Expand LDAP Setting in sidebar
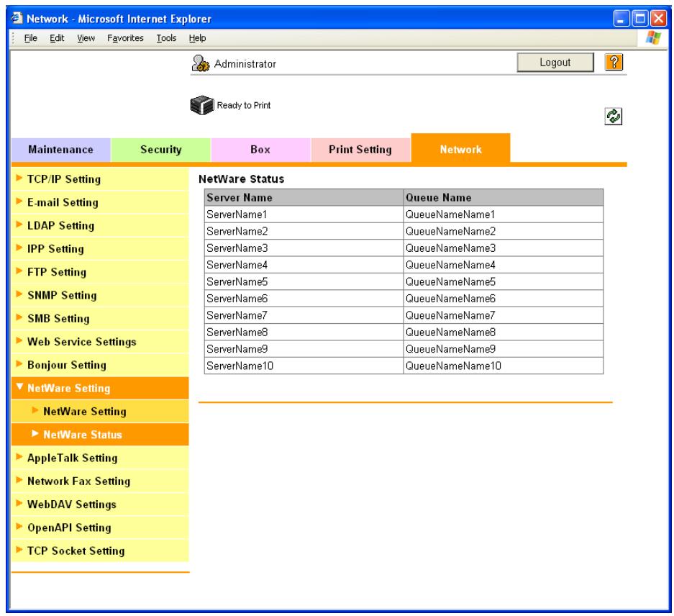Image resolution: width=674 pixels, height=616 pixels. click(x=100, y=225)
